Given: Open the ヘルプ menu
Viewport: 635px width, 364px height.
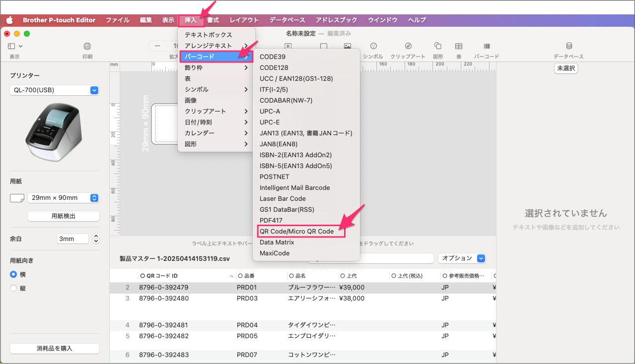Looking at the screenshot, I should [417, 20].
